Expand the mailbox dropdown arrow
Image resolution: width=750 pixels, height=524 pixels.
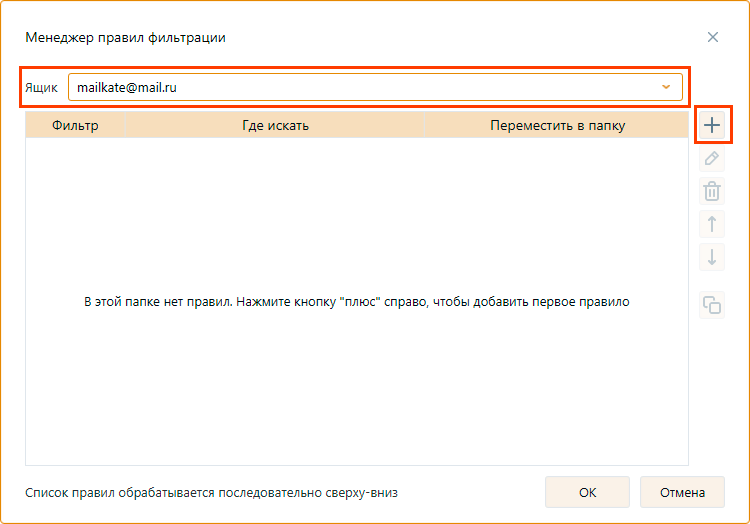(x=666, y=88)
